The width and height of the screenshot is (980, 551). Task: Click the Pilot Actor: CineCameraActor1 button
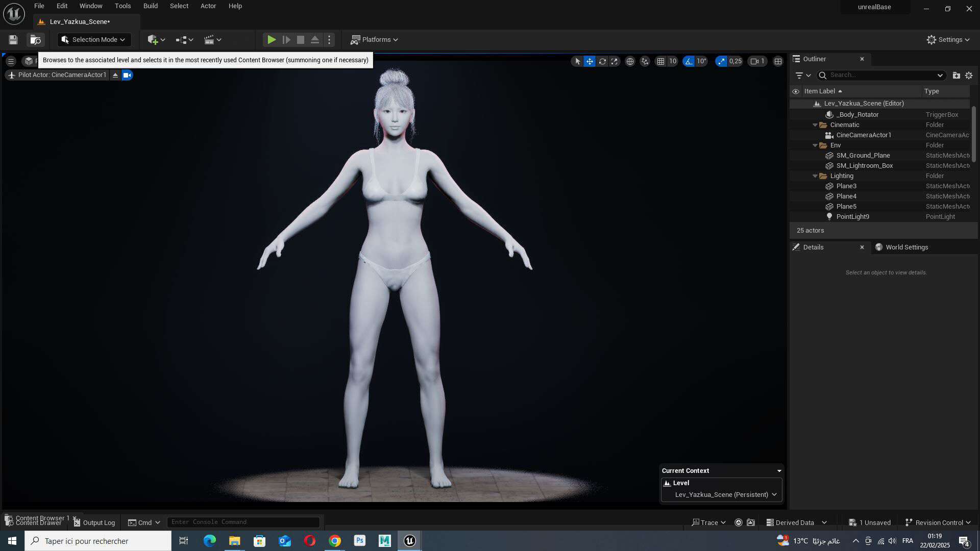[57, 75]
